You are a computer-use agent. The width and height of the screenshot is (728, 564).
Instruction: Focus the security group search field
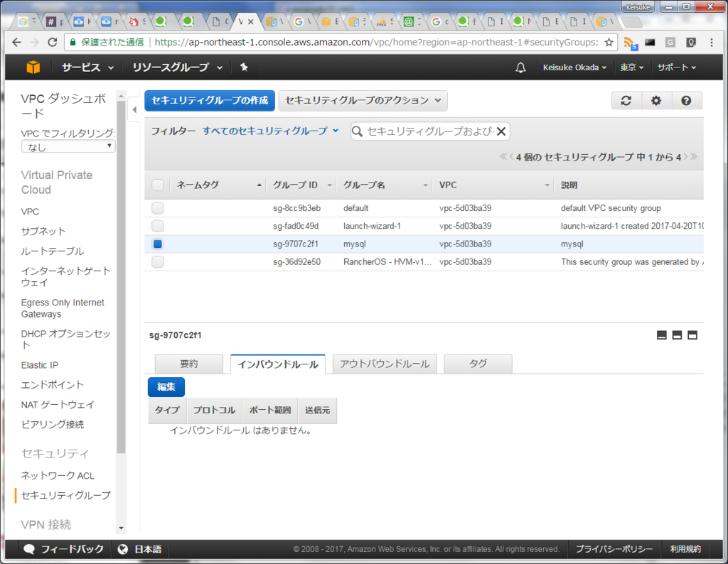pyautogui.click(x=430, y=131)
